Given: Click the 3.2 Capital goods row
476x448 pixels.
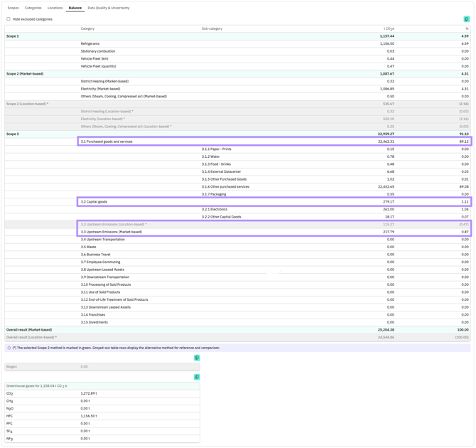Looking at the screenshot, I should pos(274,202).
